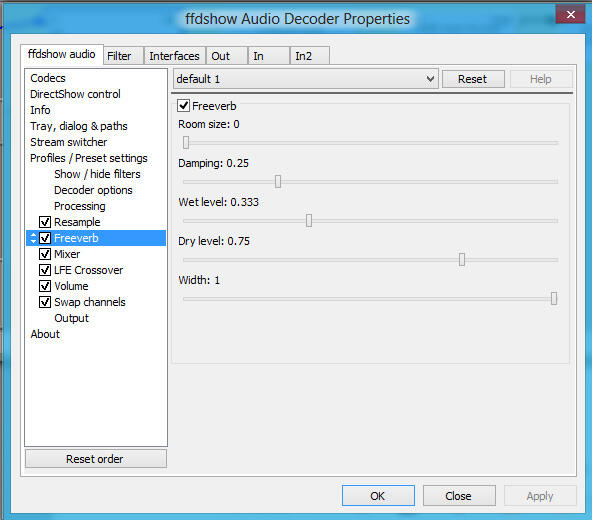Click the Width slider handle
The width and height of the screenshot is (592, 520).
(x=554, y=299)
